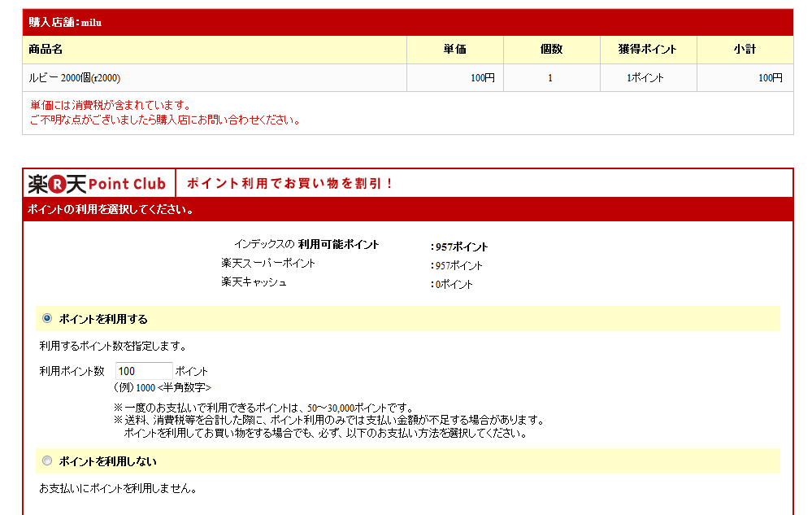Viewport: 812px width, 515px height.
Task: Click the ポイントの利用を選択してください header bar
Action: tap(111, 210)
